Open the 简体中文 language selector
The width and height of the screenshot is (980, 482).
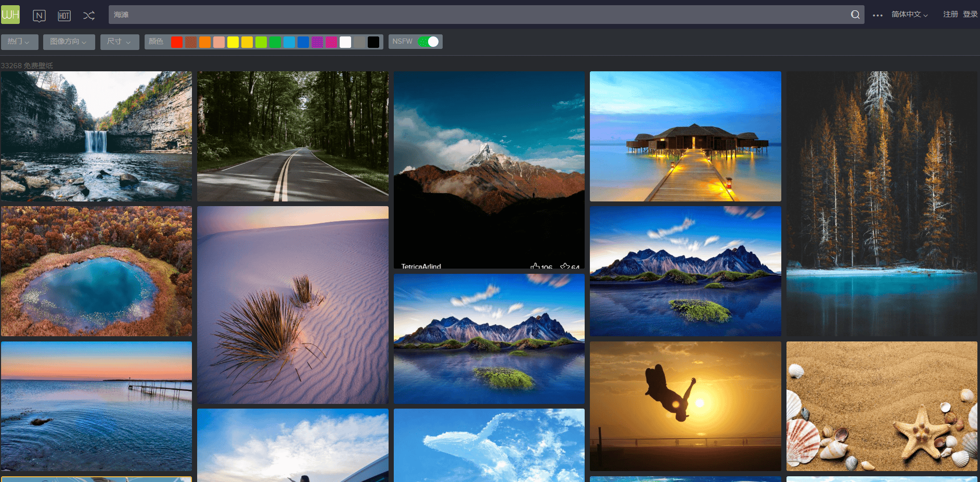click(909, 15)
